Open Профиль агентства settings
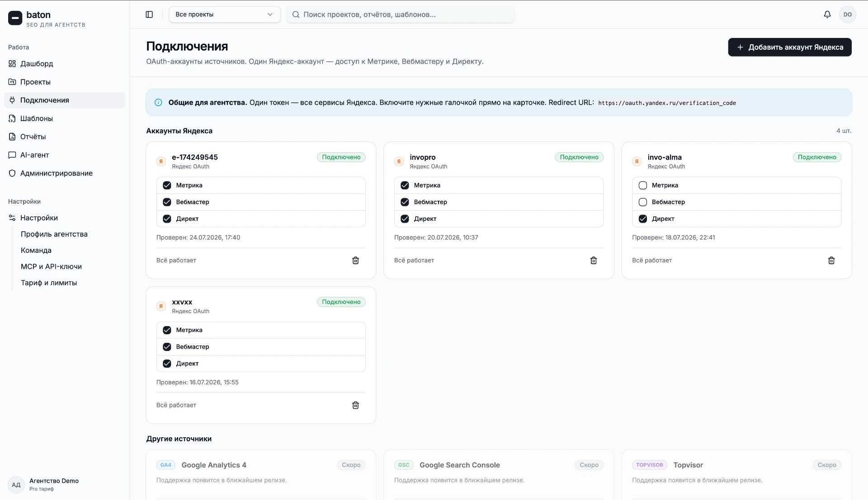 [54, 234]
